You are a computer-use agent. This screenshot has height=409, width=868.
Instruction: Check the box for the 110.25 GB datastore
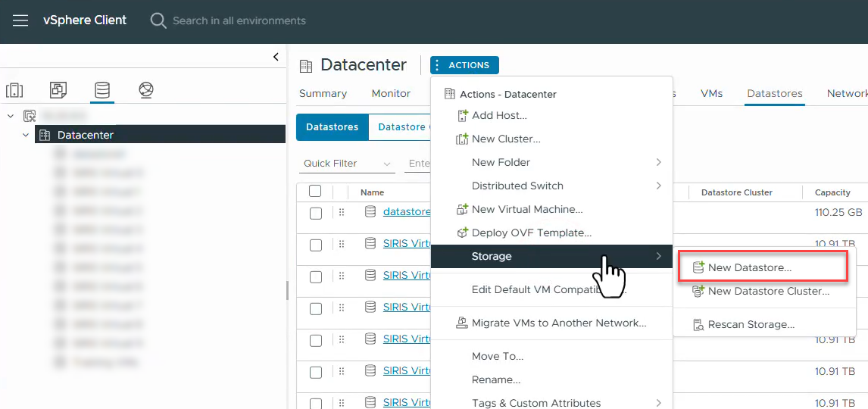pos(316,214)
